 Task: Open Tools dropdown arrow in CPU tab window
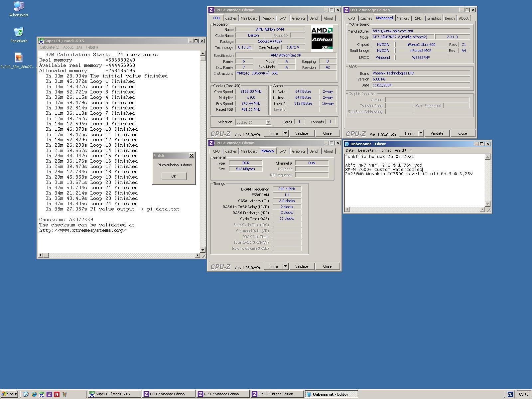285,133
